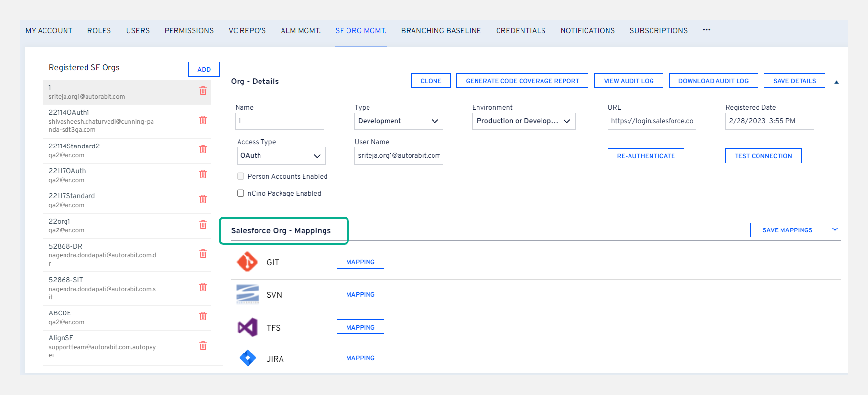Delete the 22114OAuth1 org using trash icon
The height and width of the screenshot is (395, 868).
tap(203, 120)
